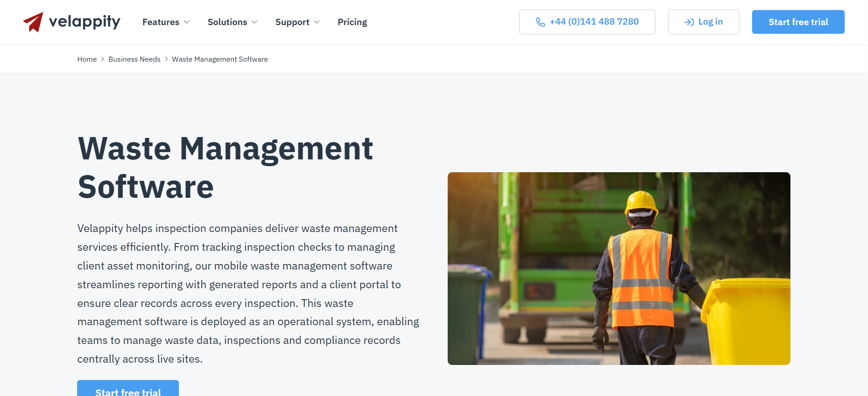
Task: Click the Velappity paper plane logo
Action: point(33,22)
